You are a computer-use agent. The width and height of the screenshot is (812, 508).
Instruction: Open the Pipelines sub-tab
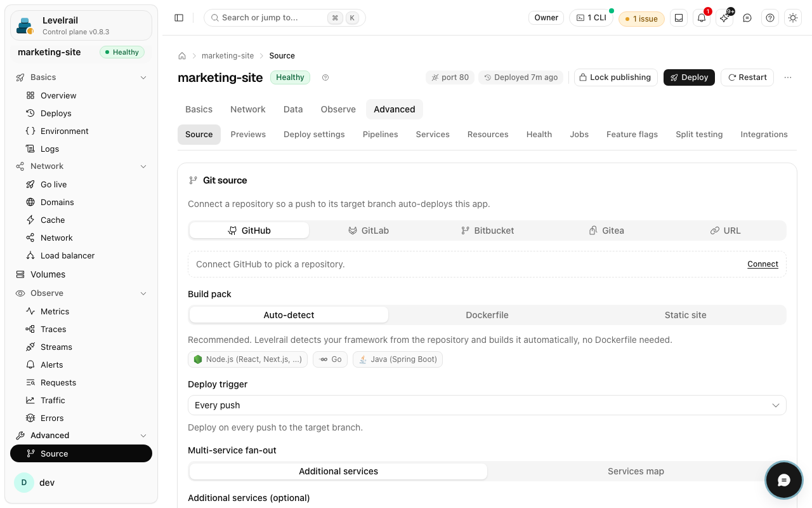coord(381,135)
